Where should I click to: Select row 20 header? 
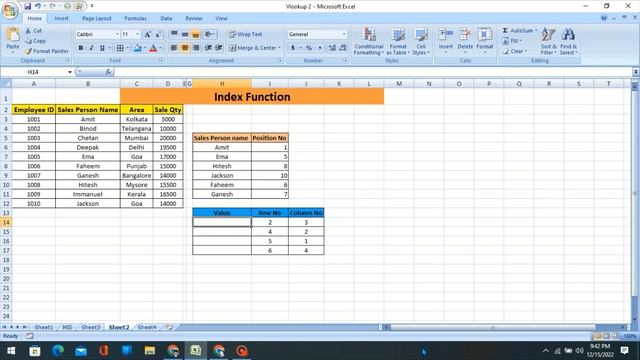pos(6,279)
